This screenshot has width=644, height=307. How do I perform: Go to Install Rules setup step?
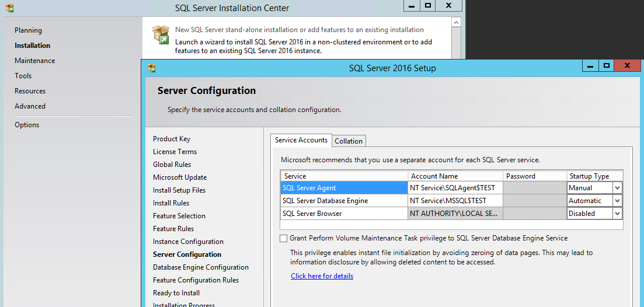(171, 203)
